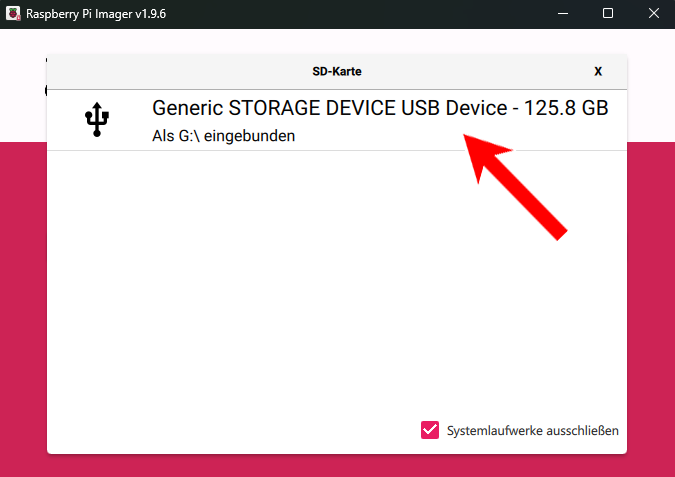675x477 pixels.
Task: Click the magenta strip below the dialog
Action: [336, 466]
